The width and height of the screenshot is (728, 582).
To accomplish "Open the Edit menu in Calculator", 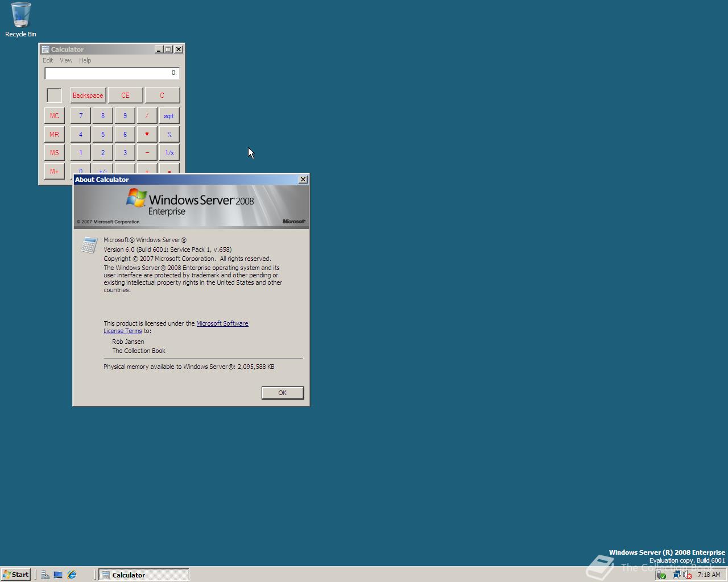I will [x=48, y=60].
